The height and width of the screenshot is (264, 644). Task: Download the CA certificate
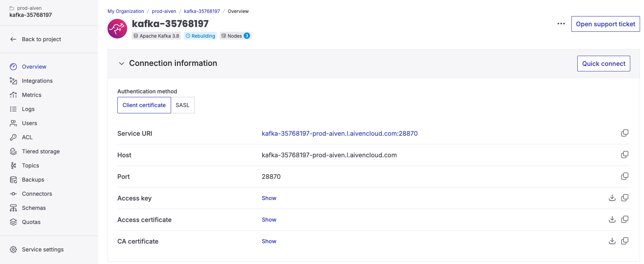click(x=612, y=241)
